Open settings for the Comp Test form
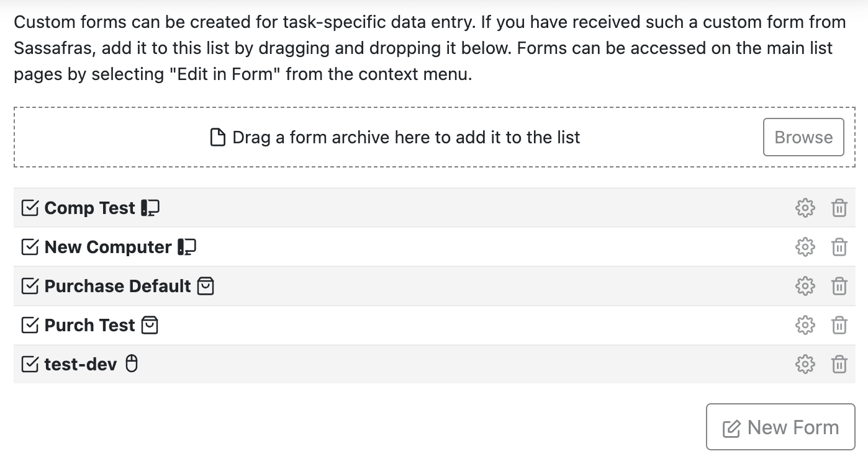 click(x=805, y=208)
